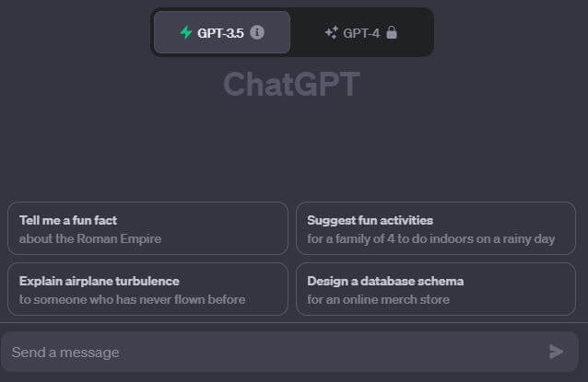The image size is (588, 382).
Task: Click the 'GPT-4' label text
Action: (361, 33)
